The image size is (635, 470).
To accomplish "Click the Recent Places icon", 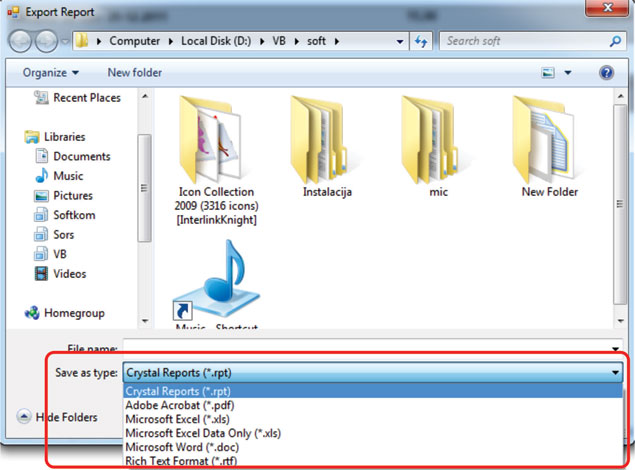I will click(41, 98).
